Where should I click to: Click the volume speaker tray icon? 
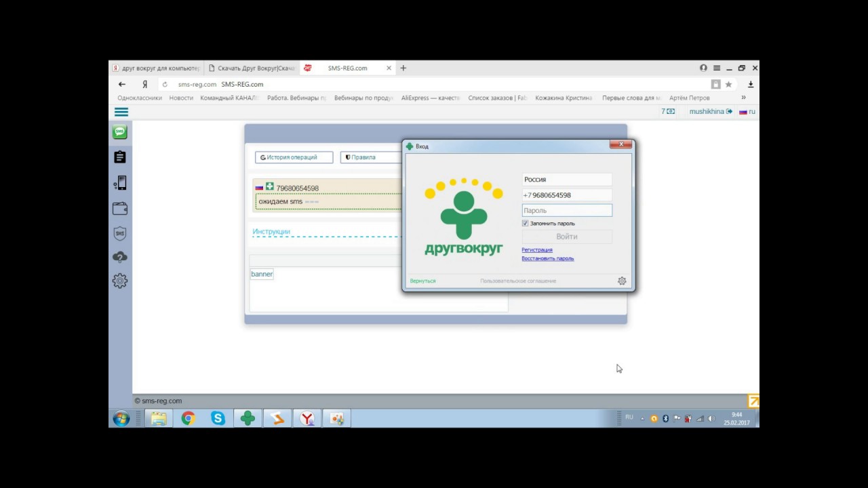711,419
